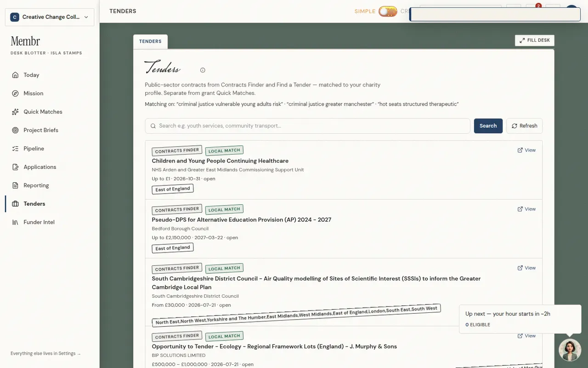Toggle the Simple mode switch

388,11
